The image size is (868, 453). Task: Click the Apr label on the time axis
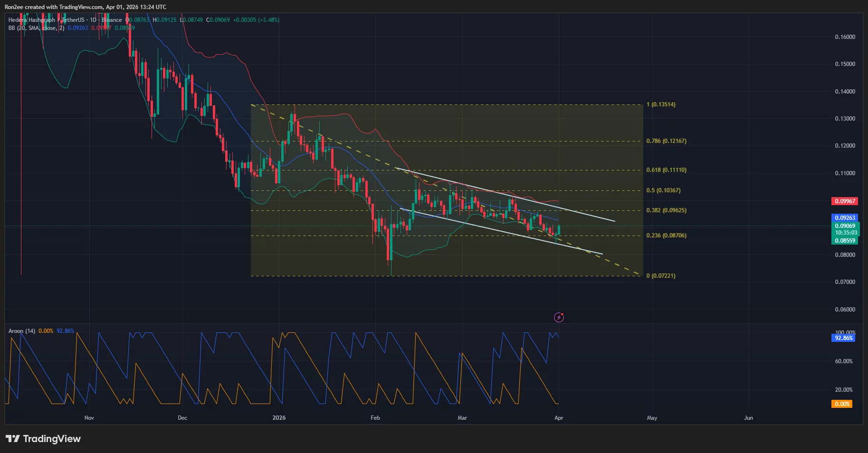coord(558,418)
